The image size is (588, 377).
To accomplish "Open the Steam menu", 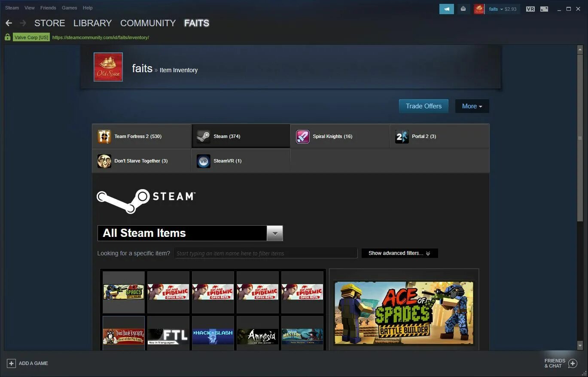I will pyautogui.click(x=12, y=8).
